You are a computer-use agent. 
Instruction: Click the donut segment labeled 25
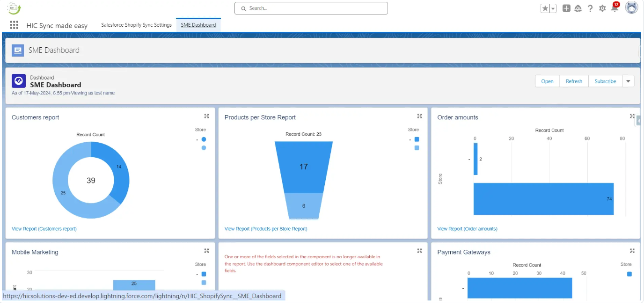[63, 192]
